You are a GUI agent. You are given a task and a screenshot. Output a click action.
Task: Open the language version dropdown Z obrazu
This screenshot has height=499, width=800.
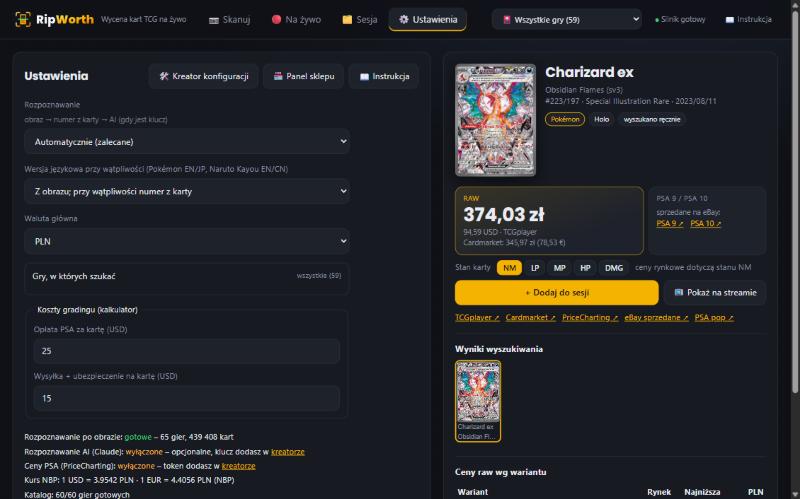click(x=187, y=191)
